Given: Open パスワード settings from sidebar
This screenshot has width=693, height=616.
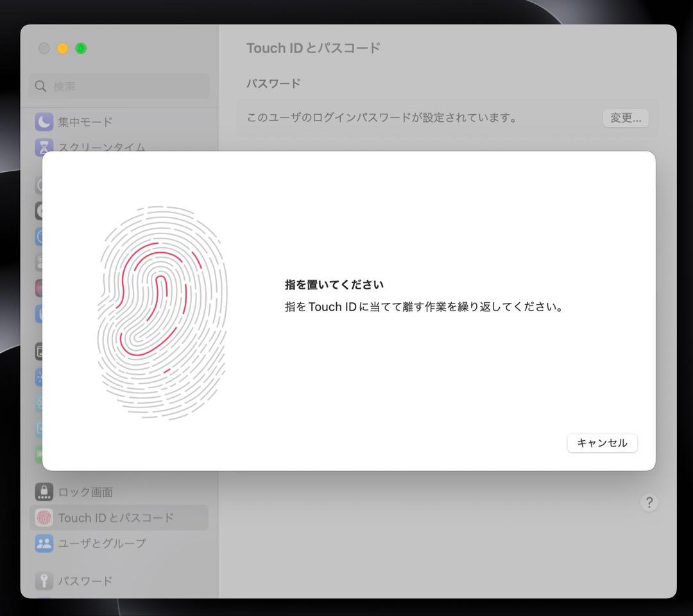Looking at the screenshot, I should (85, 581).
